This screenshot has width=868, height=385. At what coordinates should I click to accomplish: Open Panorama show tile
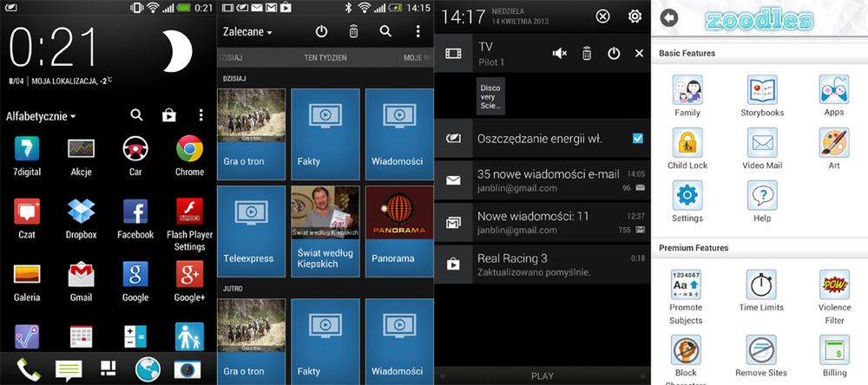coord(399,232)
